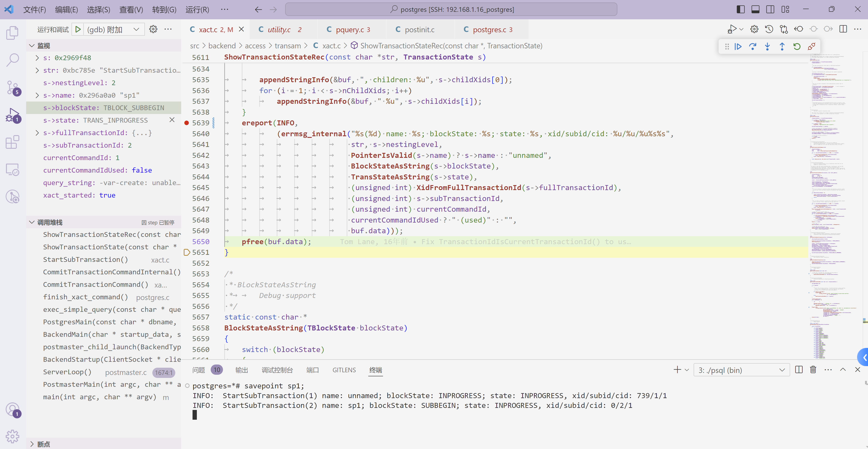Click Continue in debug toolbar
868x449 pixels.
coord(738,47)
